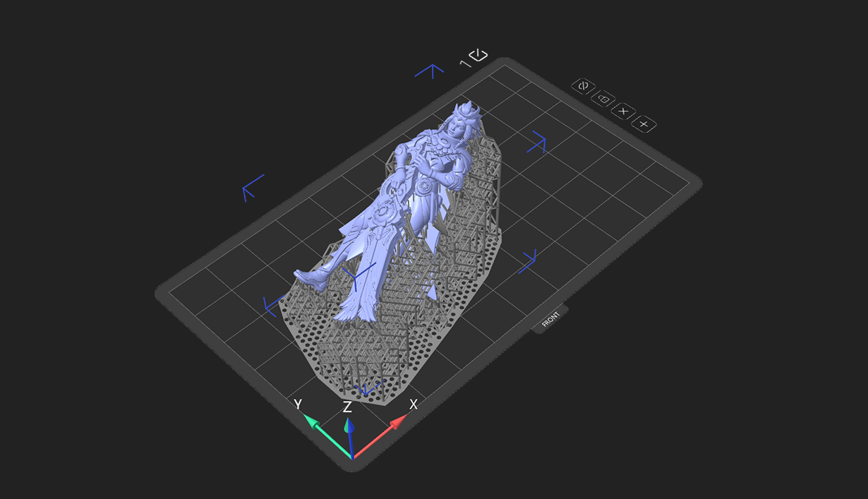Click the FRONT label on the build plate
The height and width of the screenshot is (499, 868).
click(x=550, y=319)
